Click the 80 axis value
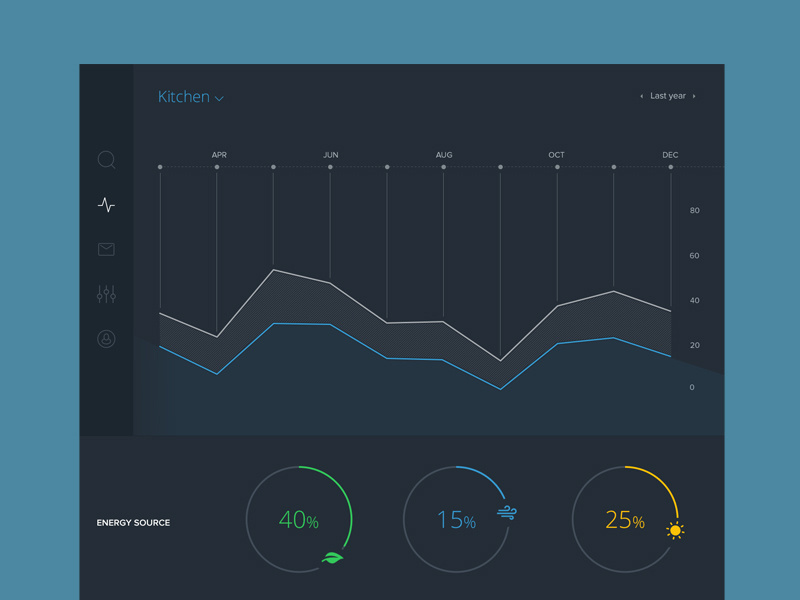The image size is (800, 600). click(x=694, y=210)
